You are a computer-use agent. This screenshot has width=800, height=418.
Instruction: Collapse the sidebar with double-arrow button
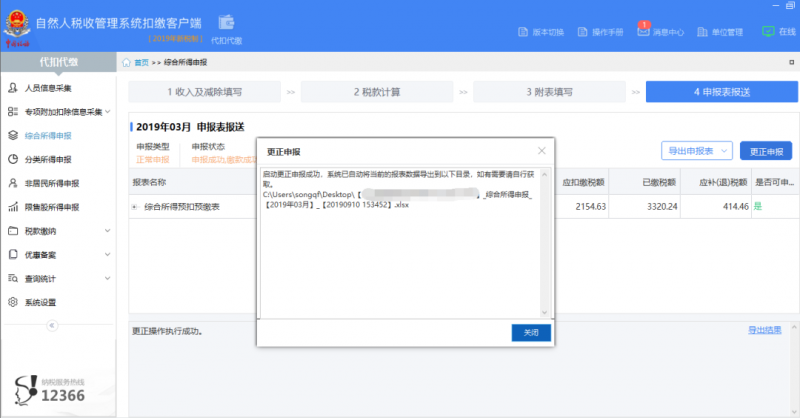coord(52,326)
